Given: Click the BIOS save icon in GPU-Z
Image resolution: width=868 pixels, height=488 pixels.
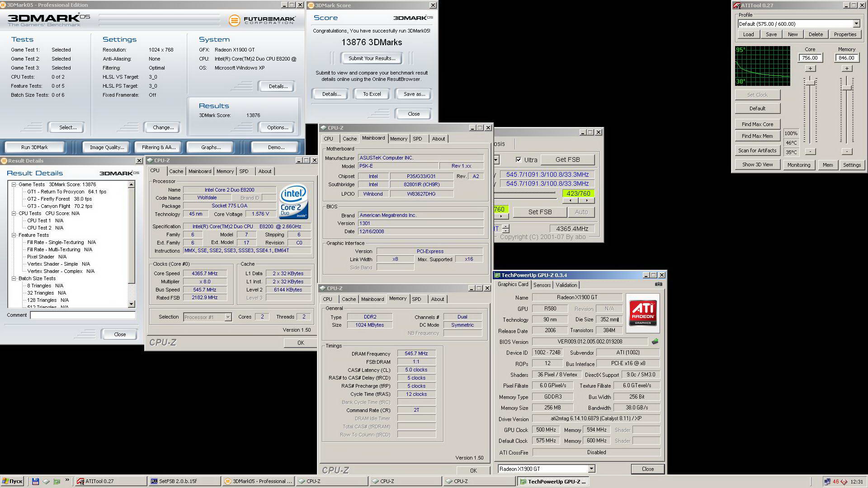Looking at the screenshot, I should [x=655, y=342].
